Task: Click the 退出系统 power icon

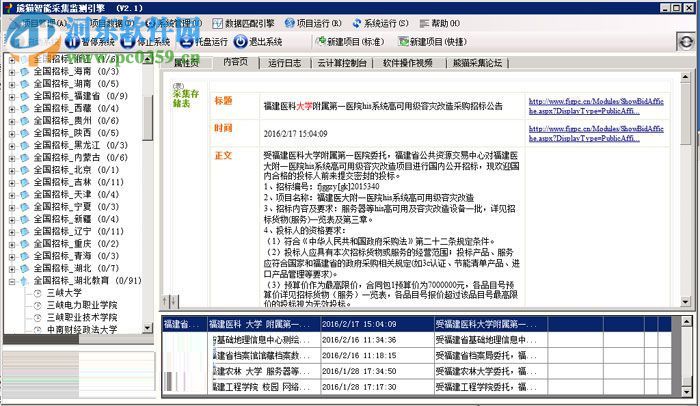Action: (240, 42)
